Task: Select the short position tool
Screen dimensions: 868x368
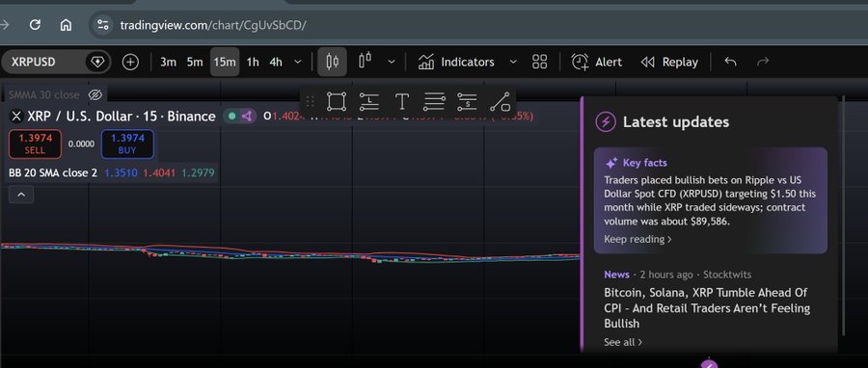Action: pyautogui.click(x=467, y=102)
